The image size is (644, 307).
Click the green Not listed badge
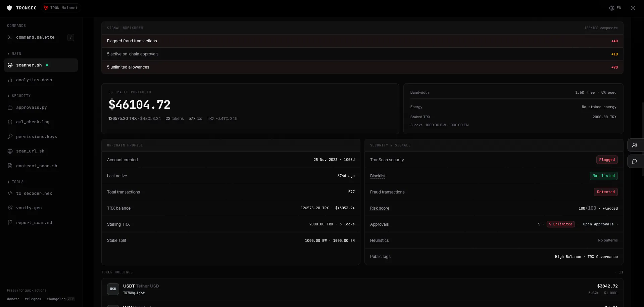(604, 176)
